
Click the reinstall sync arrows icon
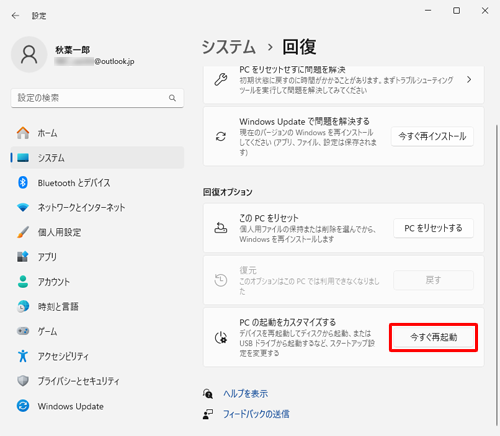(x=221, y=136)
